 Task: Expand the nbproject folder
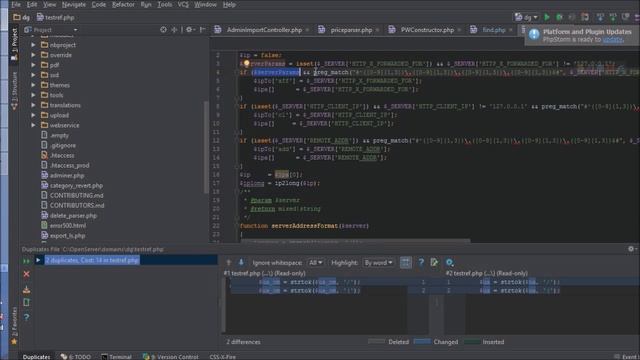(33, 45)
